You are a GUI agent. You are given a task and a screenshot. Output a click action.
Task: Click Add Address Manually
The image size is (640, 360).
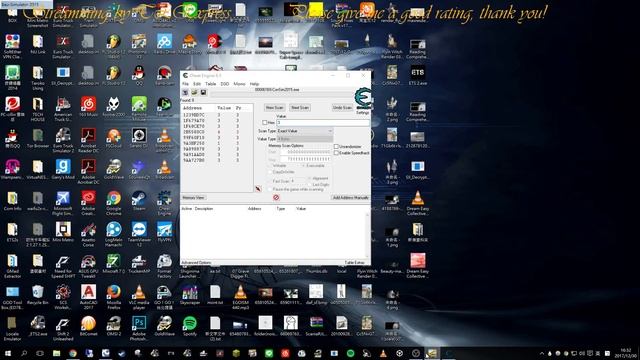point(350,198)
